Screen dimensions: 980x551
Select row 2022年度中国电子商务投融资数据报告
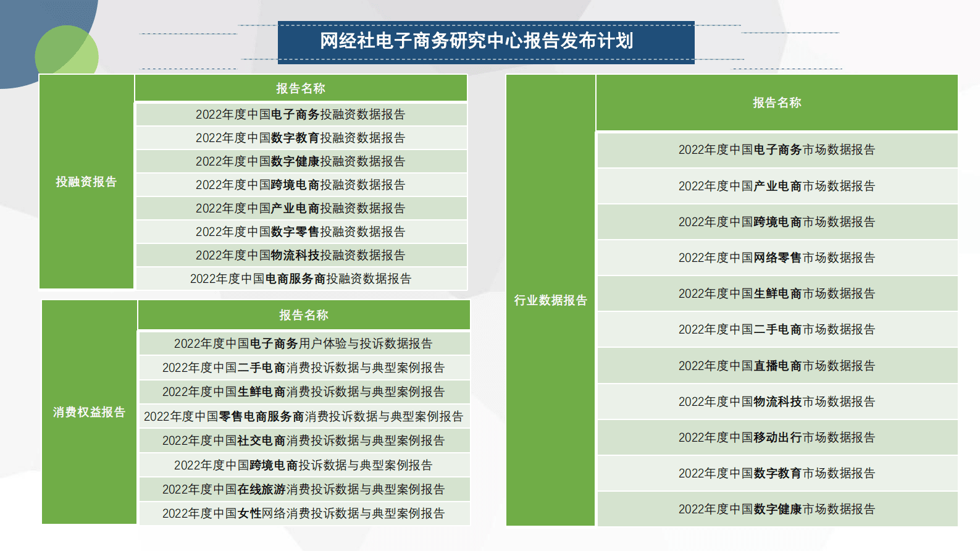[x=301, y=114]
